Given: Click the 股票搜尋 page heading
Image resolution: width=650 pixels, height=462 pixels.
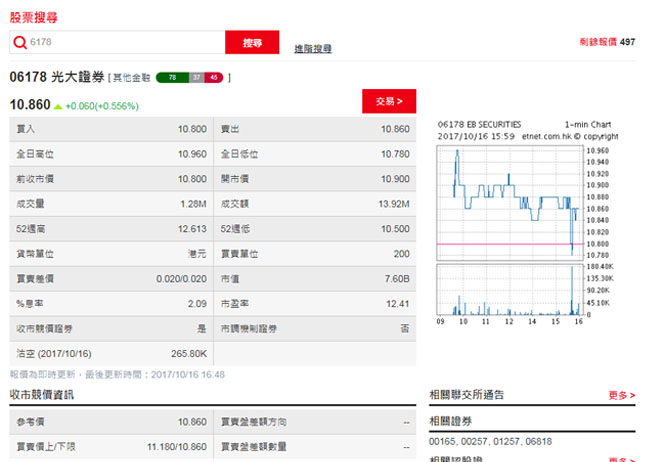Looking at the screenshot, I should [34, 17].
